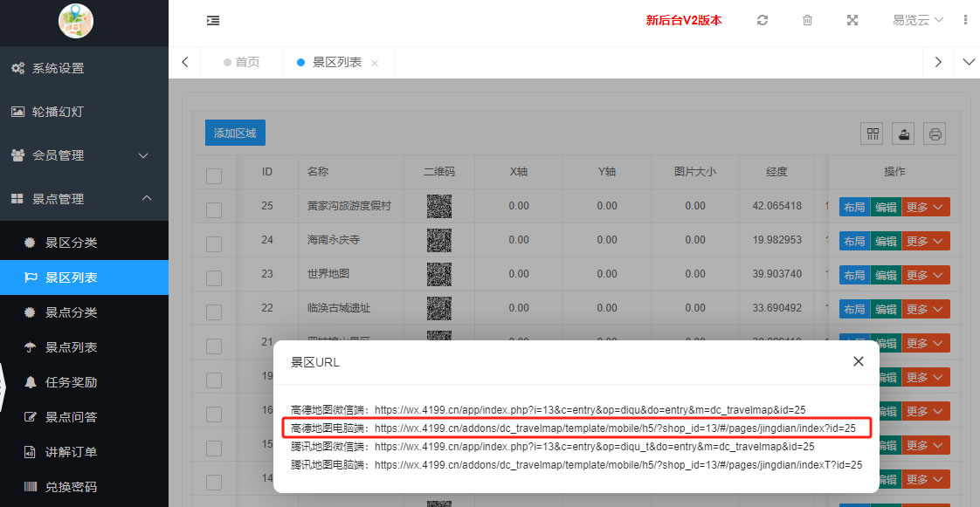The width and height of the screenshot is (980, 507).
Task: Open the column filter grid icon
Action: 873,134
